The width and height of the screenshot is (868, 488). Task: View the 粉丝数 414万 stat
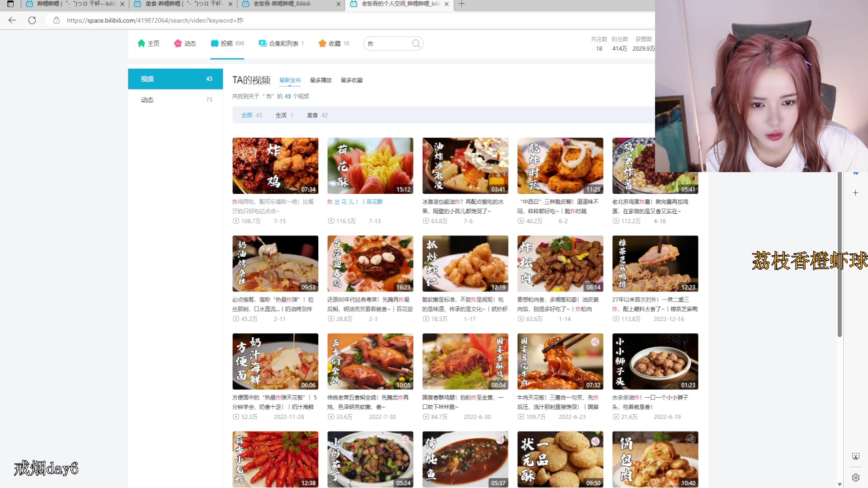click(620, 44)
